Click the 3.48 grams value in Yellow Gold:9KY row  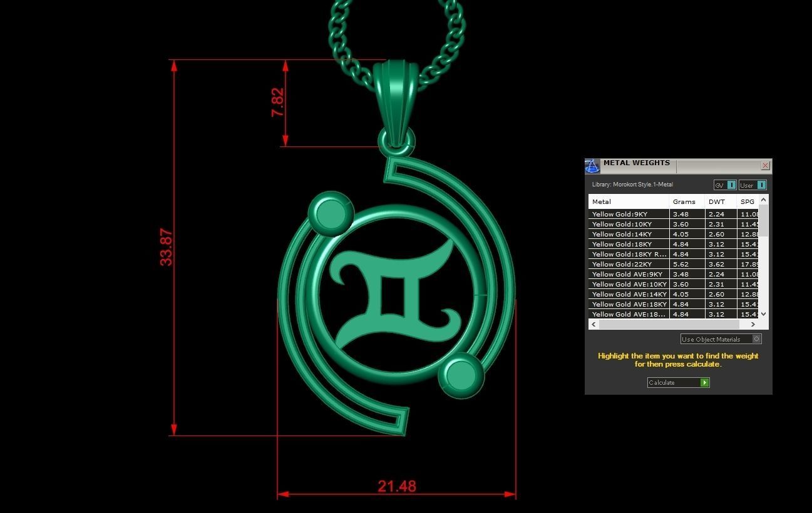coord(681,214)
